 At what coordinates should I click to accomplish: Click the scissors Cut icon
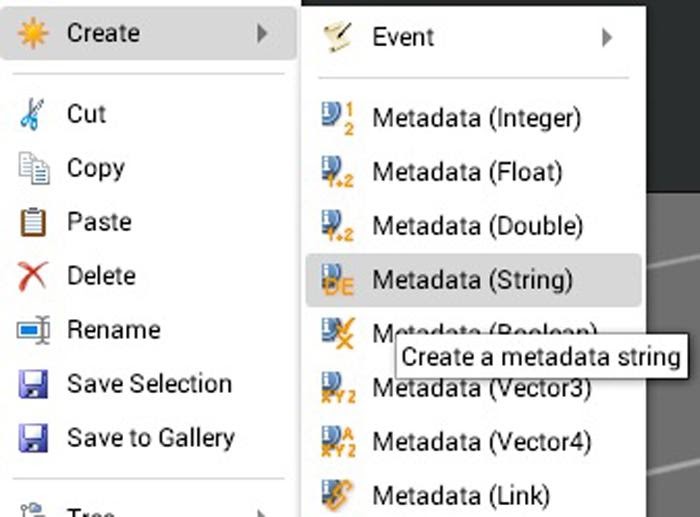pyautogui.click(x=32, y=114)
